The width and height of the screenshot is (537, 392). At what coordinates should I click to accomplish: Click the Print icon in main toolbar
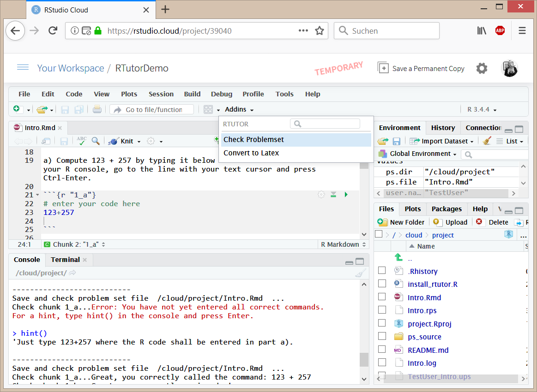tap(97, 109)
